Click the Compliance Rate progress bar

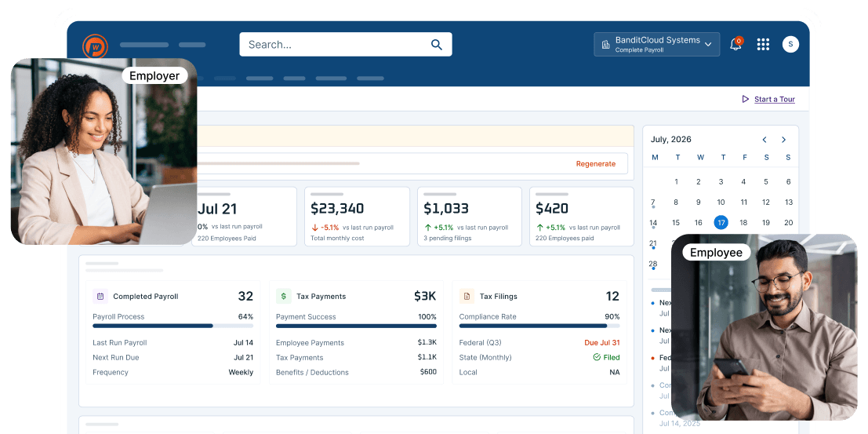click(539, 326)
